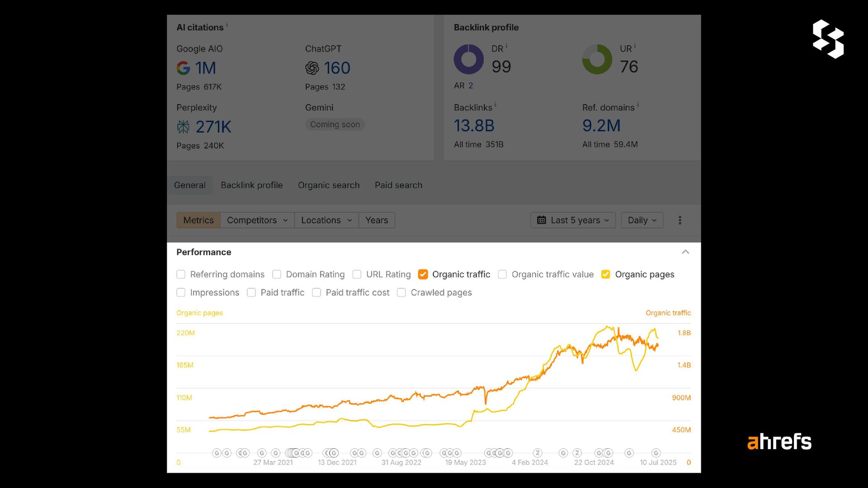Image resolution: width=868 pixels, height=488 pixels.
Task: Open the Locations dropdown
Action: point(326,220)
